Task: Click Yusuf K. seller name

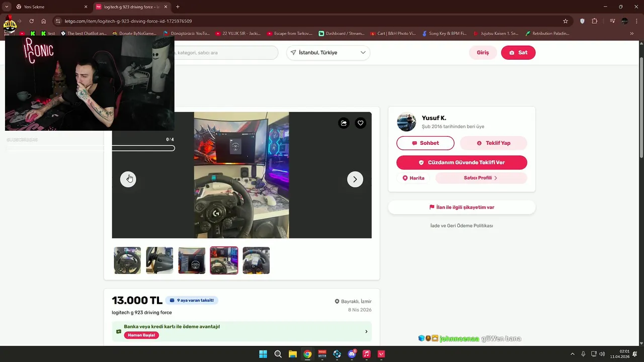Action: [x=434, y=118]
